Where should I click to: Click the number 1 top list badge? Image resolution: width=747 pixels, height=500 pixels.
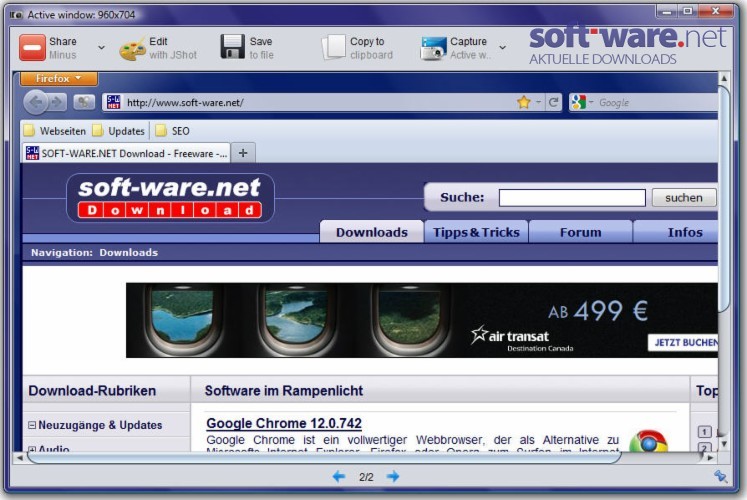point(705,431)
